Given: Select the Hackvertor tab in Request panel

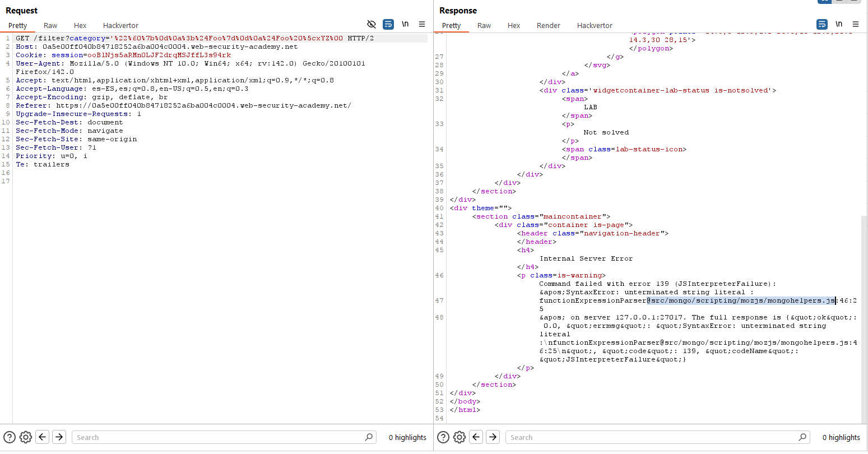Looking at the screenshot, I should (x=120, y=25).
